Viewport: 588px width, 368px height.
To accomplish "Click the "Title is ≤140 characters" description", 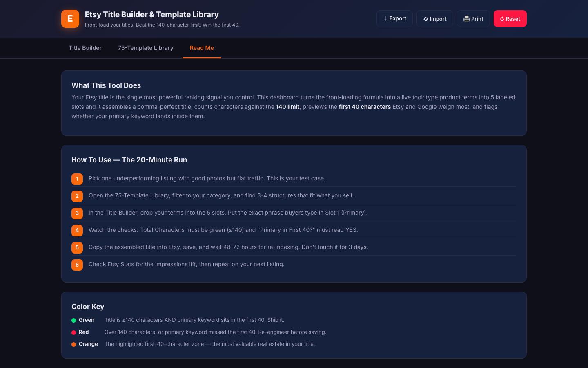I will [194, 320].
